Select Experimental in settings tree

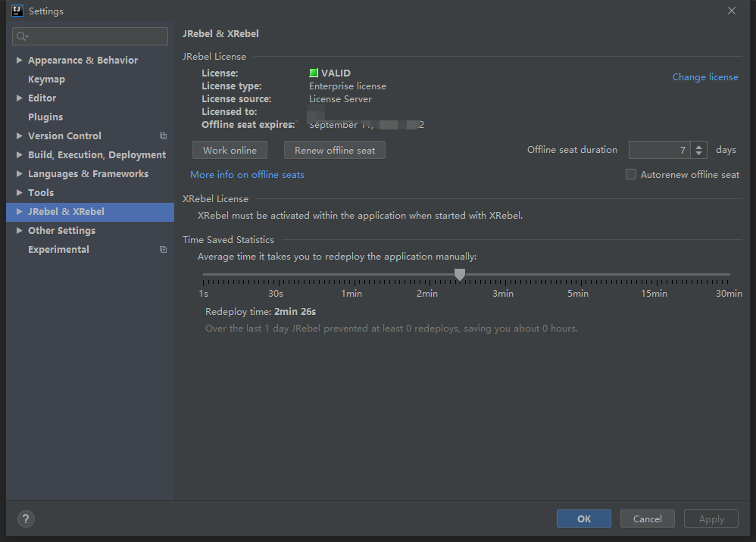[58, 250]
